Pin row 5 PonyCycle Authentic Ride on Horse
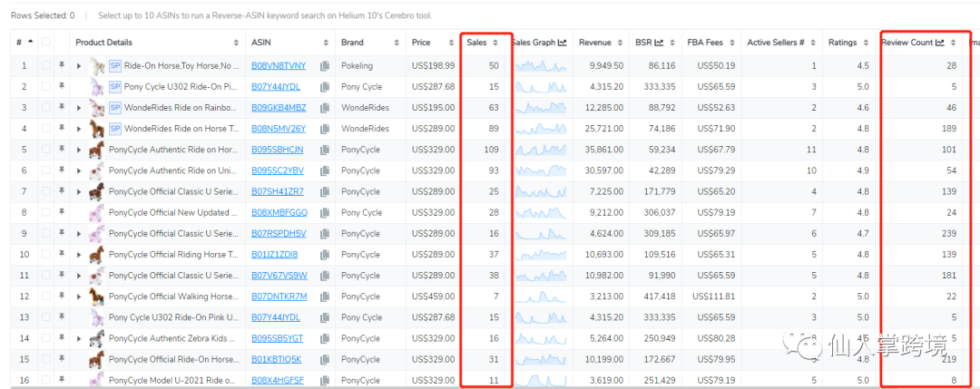 tap(62, 150)
